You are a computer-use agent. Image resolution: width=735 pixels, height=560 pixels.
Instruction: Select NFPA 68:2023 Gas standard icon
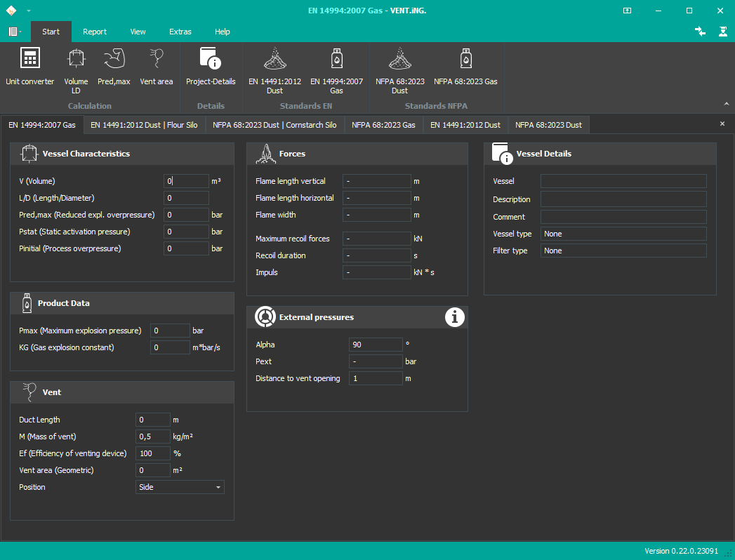(465, 69)
